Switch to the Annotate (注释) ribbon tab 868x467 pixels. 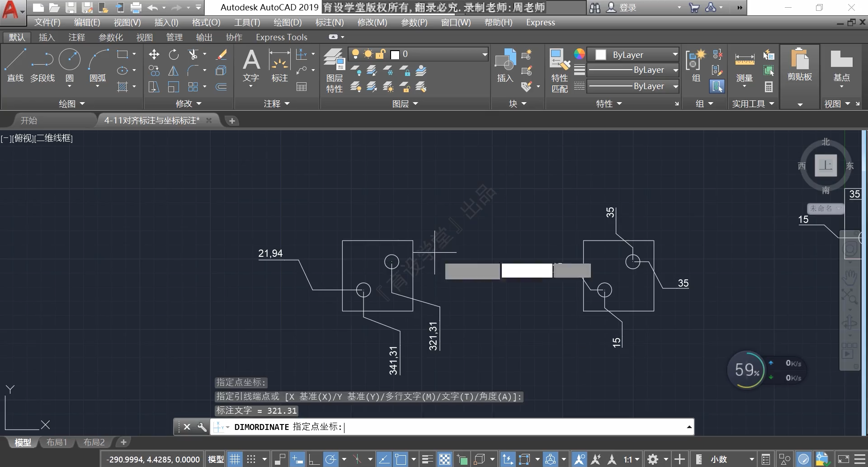click(76, 37)
